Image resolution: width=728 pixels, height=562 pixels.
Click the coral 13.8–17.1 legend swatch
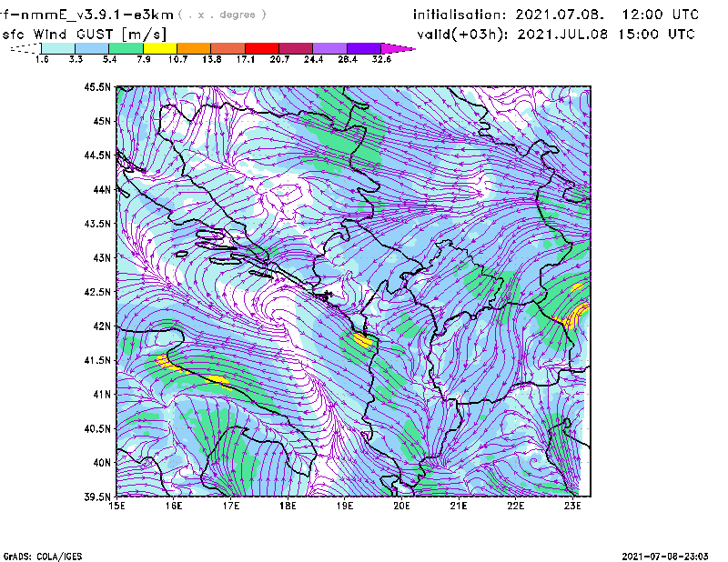[x=228, y=48]
